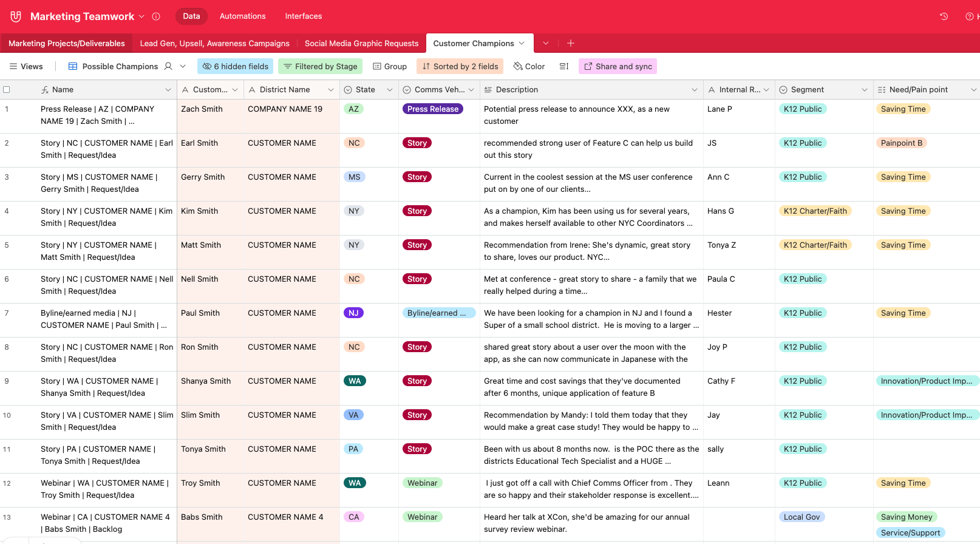Open base history clock icon

click(944, 16)
